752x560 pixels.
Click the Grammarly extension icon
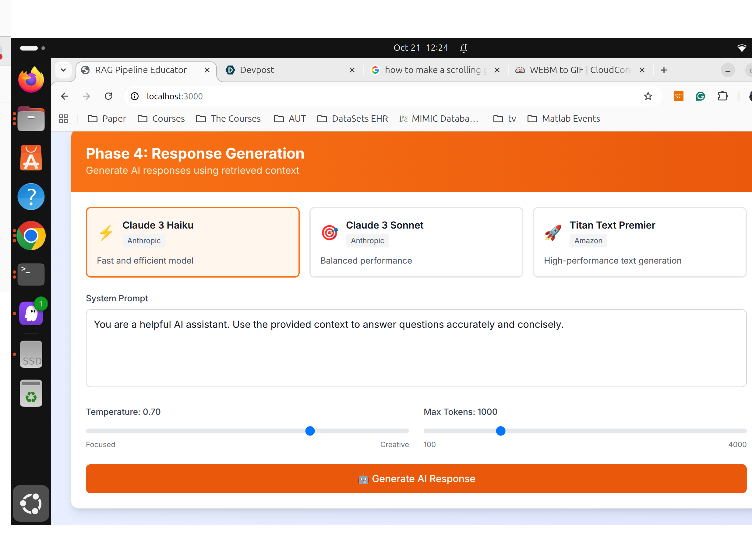point(700,96)
